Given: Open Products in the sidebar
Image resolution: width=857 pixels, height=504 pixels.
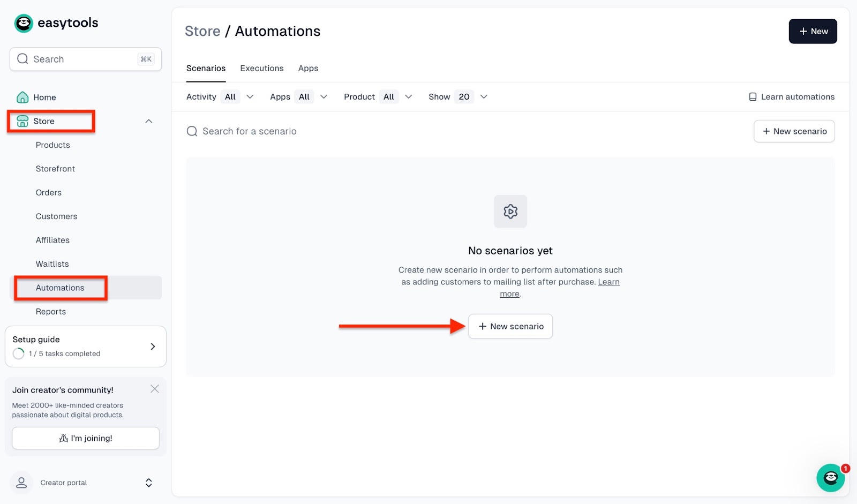Looking at the screenshot, I should pyautogui.click(x=52, y=145).
